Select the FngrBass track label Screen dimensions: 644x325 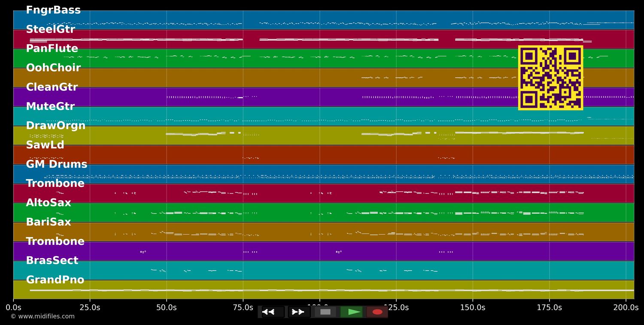53,10
